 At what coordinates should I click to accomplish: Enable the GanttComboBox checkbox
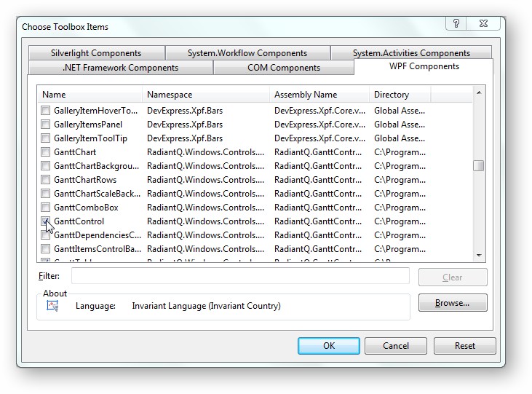[46, 208]
